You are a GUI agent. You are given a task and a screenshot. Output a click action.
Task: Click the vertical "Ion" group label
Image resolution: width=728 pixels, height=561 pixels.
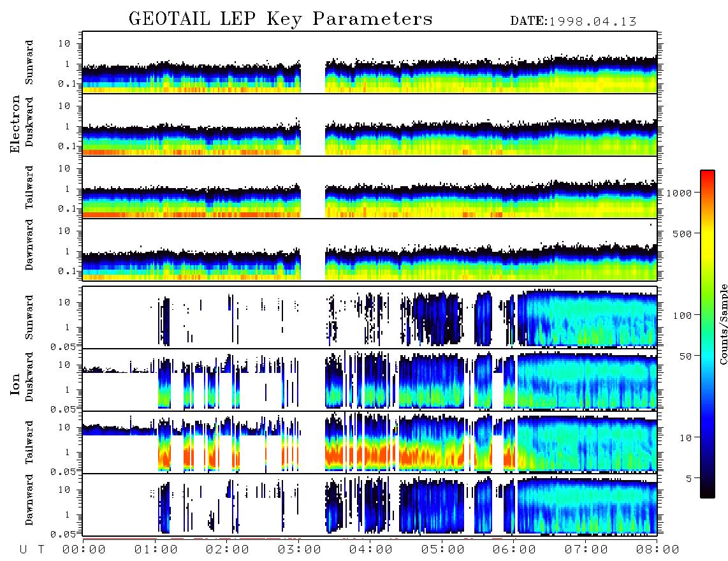pyautogui.click(x=15, y=384)
